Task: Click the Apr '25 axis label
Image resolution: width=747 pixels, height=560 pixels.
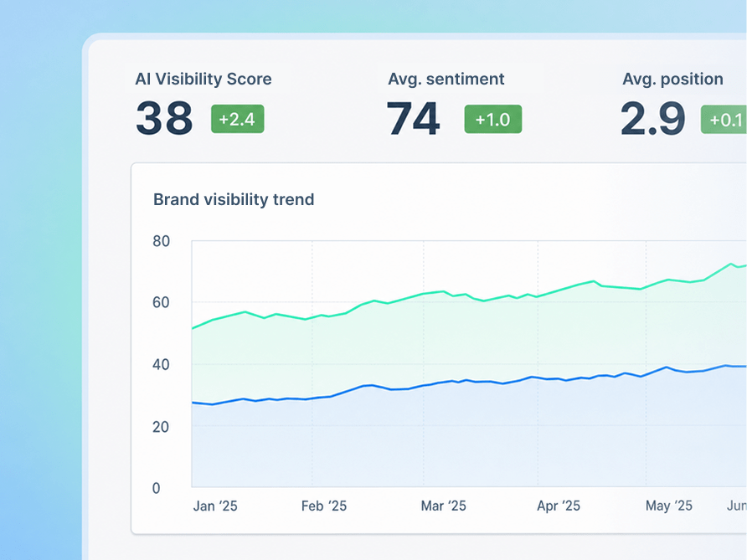Action: [559, 506]
